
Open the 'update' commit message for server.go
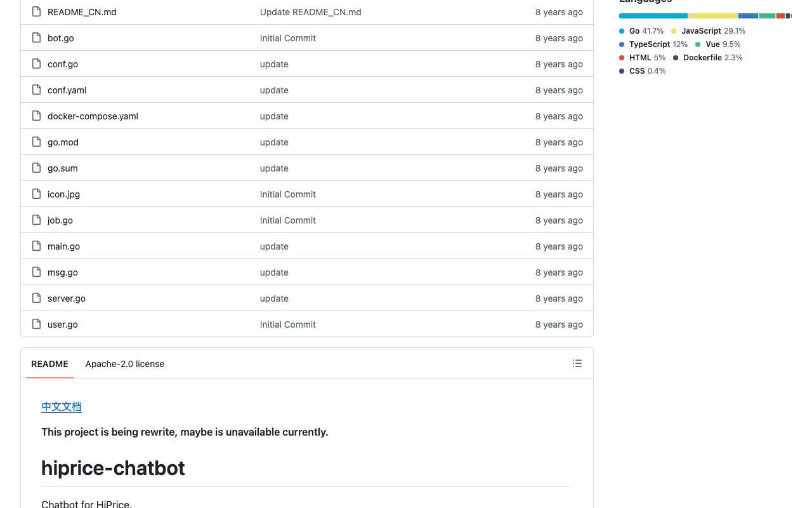[x=274, y=298]
